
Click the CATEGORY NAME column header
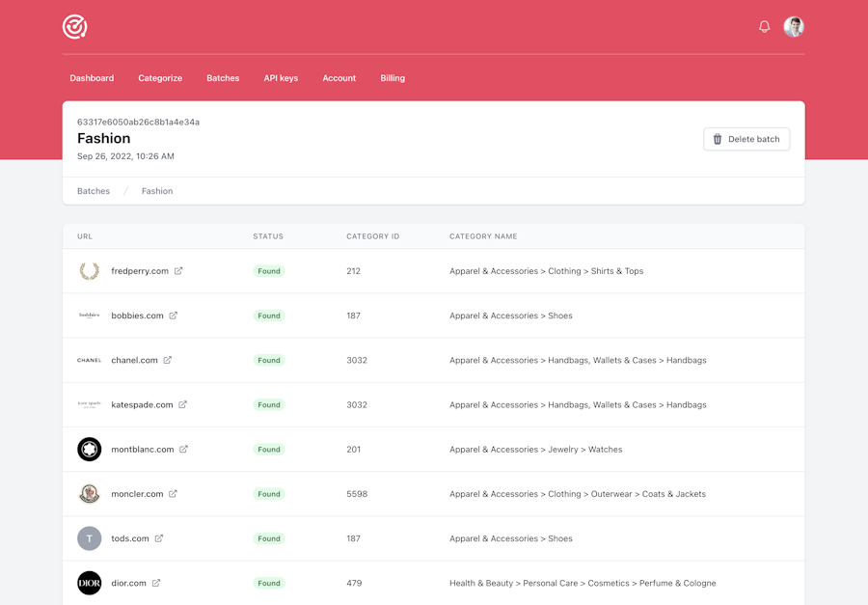[x=483, y=236]
